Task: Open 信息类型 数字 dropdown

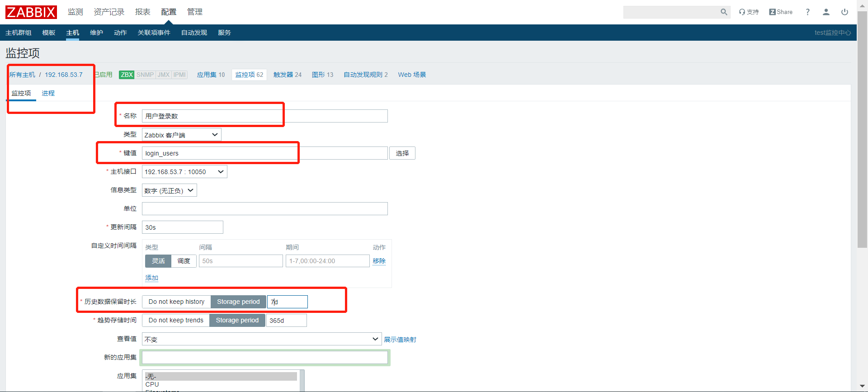Action: coord(170,190)
